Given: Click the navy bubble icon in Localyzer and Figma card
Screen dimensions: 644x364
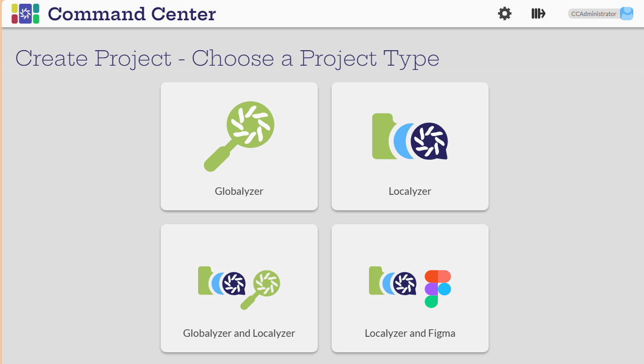Looking at the screenshot, I should [x=404, y=283].
